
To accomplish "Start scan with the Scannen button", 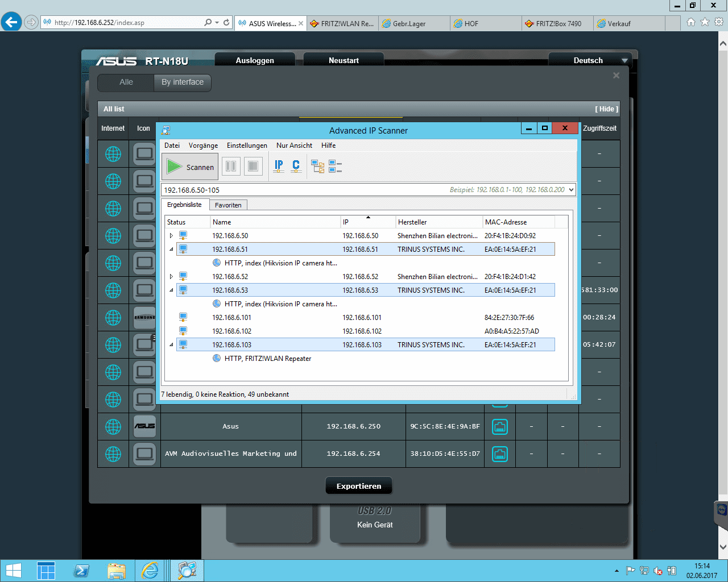I will (190, 167).
